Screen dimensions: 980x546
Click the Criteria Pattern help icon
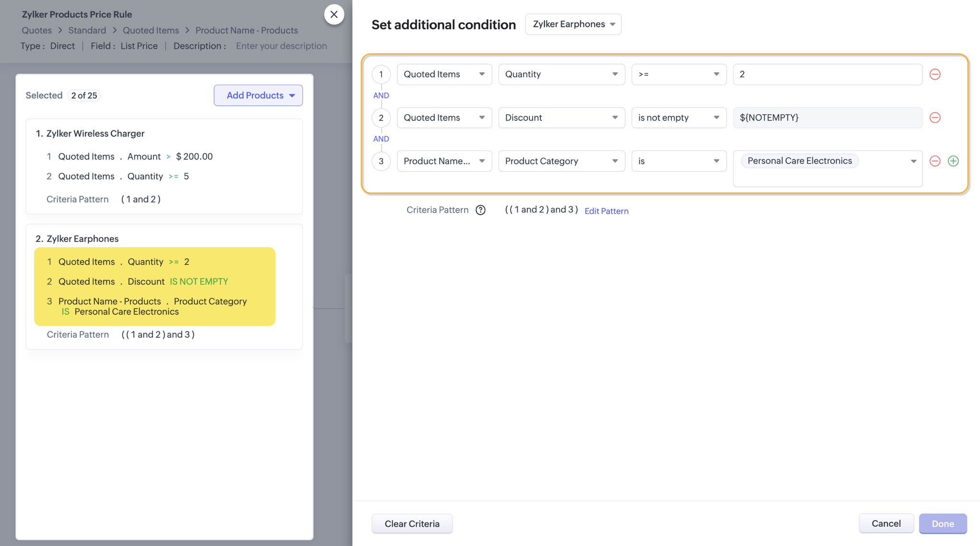(x=480, y=210)
